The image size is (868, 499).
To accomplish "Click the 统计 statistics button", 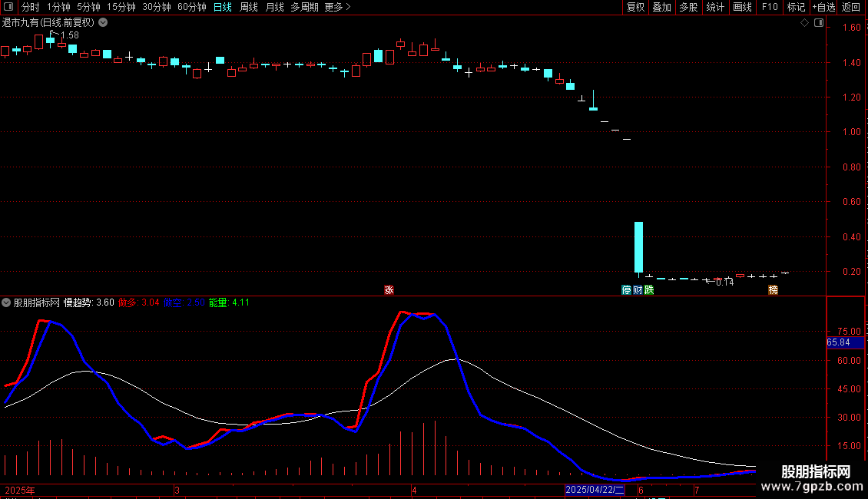I will pos(715,7).
